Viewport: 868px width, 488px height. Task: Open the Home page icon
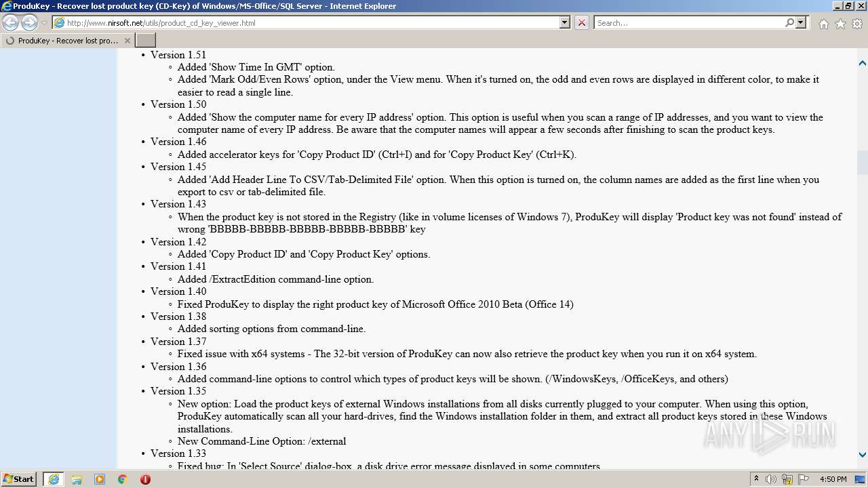click(823, 24)
